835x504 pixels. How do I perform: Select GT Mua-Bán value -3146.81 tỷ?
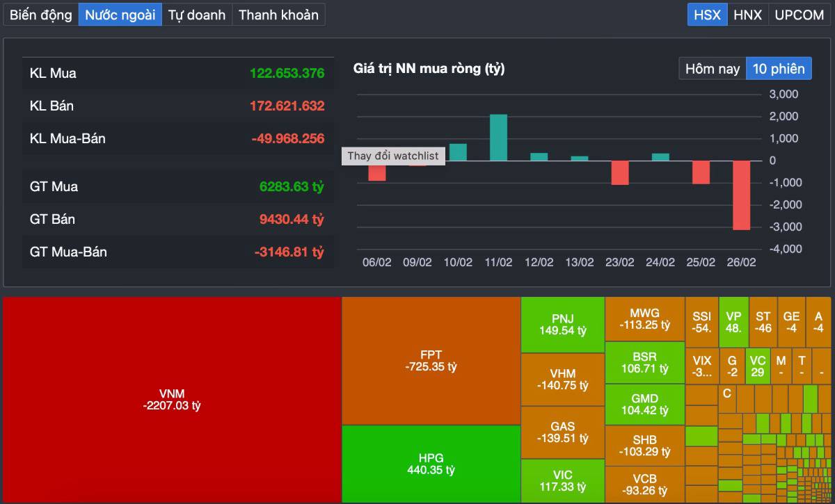point(289,252)
